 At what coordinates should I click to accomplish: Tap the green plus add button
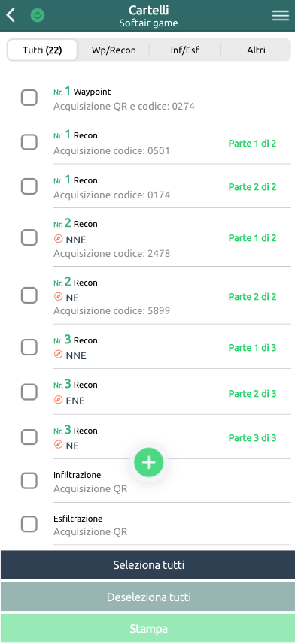[148, 462]
